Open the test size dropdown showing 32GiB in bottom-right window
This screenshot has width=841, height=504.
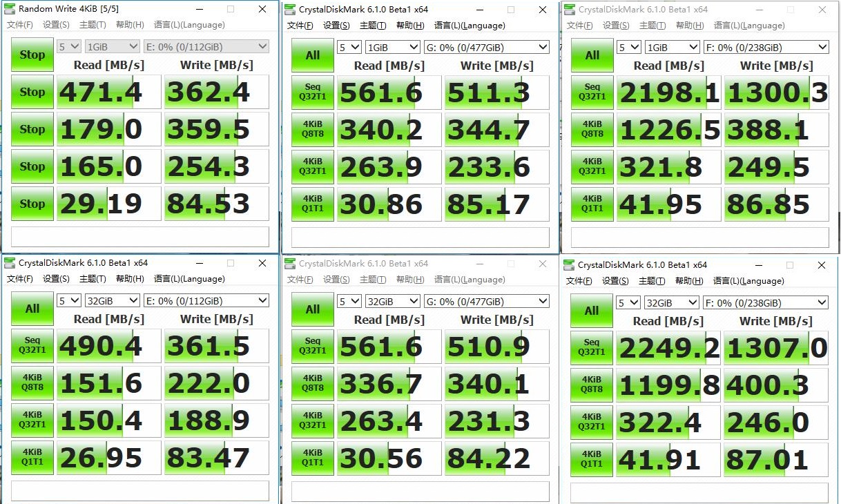[671, 302]
